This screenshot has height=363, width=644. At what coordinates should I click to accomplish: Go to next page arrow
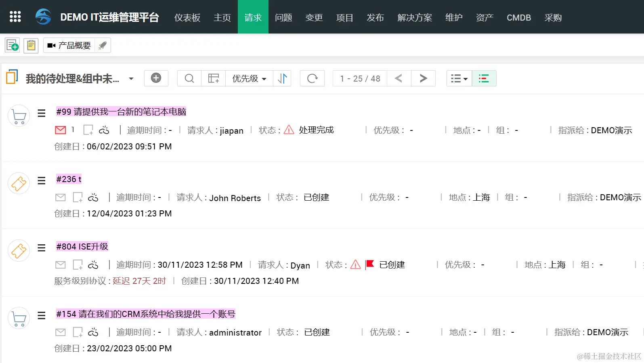[x=423, y=78]
